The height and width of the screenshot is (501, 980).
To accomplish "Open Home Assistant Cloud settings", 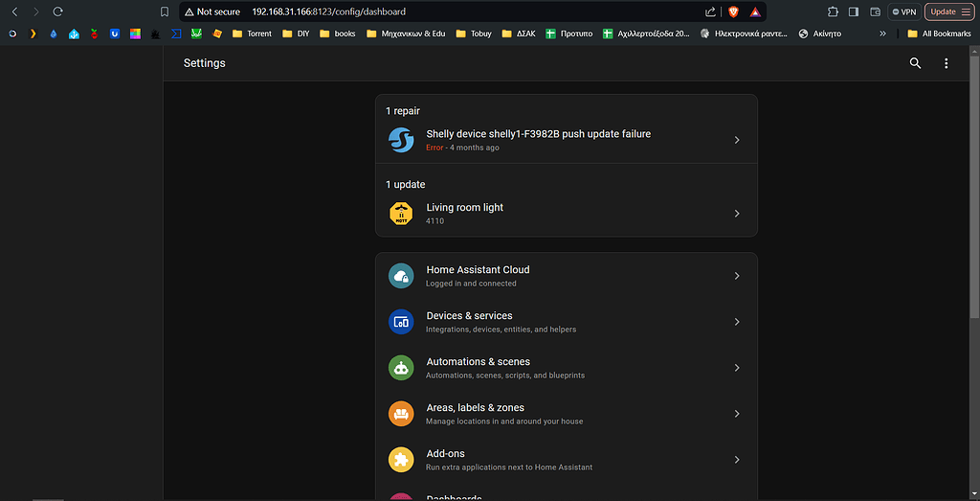I will point(567,276).
